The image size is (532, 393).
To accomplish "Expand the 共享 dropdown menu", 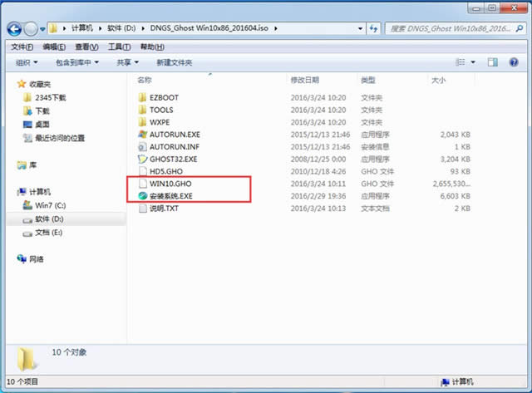I will (x=127, y=62).
